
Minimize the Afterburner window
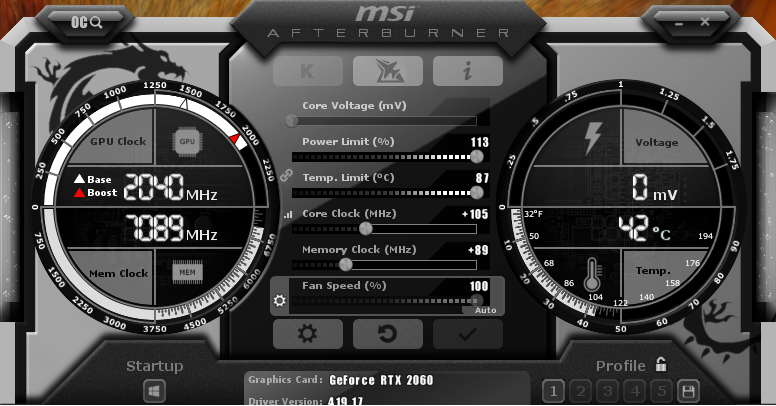(x=679, y=23)
